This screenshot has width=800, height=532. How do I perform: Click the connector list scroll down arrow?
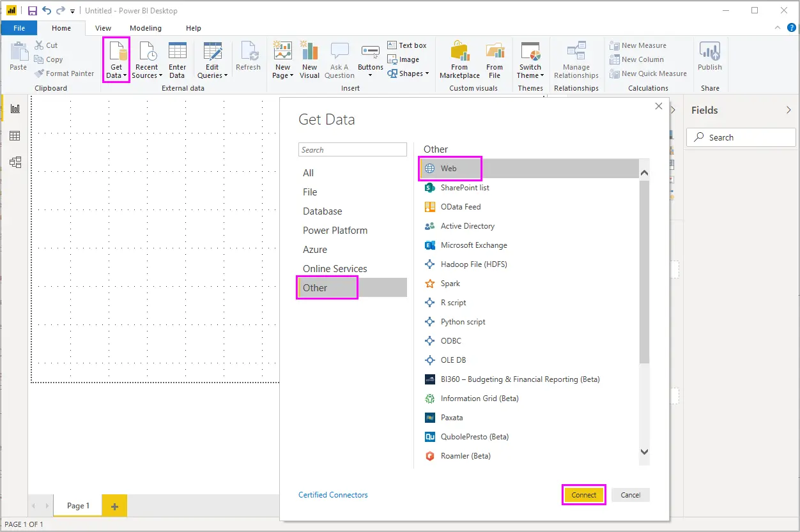click(644, 452)
